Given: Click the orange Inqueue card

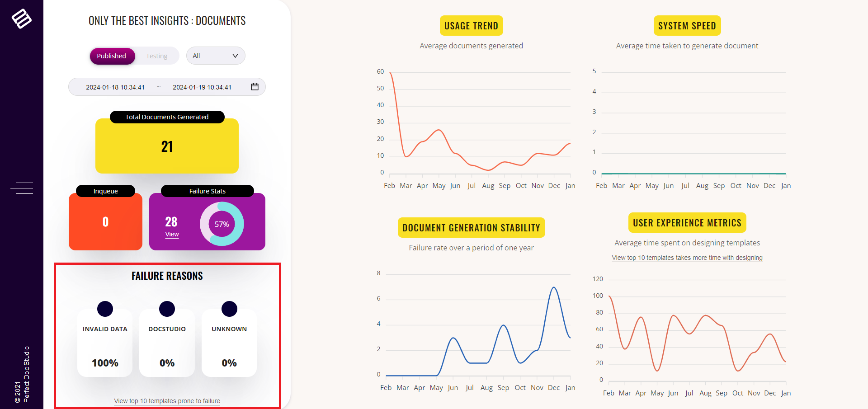Looking at the screenshot, I should click(x=105, y=221).
